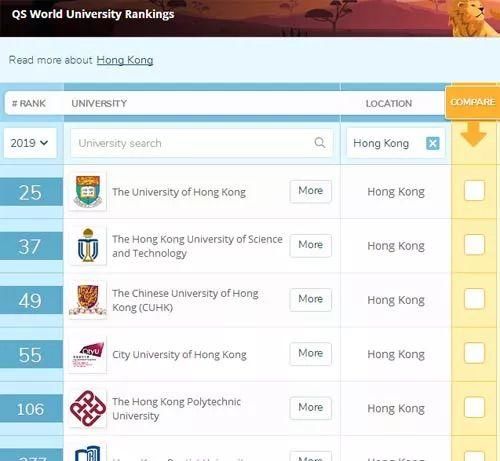Click the University of Hong Kong crest logo
The height and width of the screenshot is (461, 500).
[x=88, y=192]
